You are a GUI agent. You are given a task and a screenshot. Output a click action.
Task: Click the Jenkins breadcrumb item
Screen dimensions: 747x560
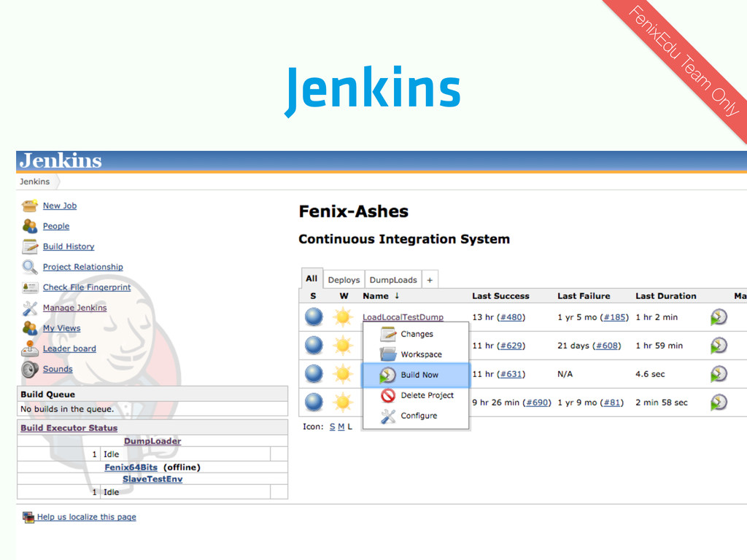(x=34, y=182)
